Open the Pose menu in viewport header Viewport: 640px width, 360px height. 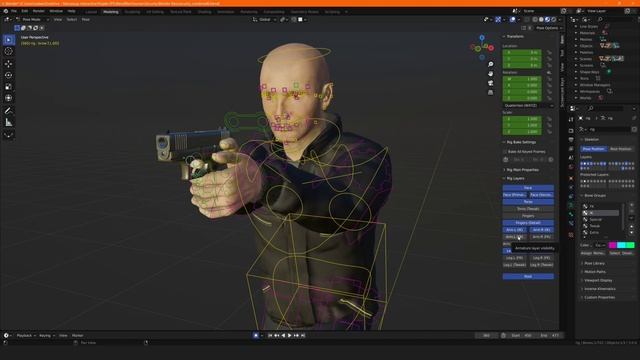click(86, 19)
